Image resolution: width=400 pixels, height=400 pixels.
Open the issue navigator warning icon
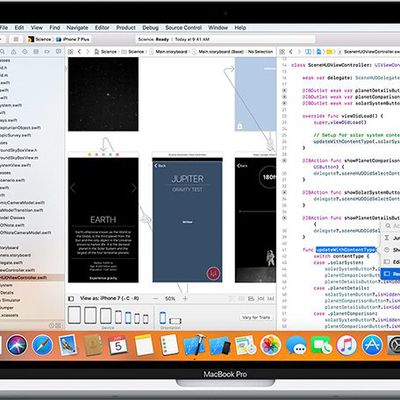[13, 52]
